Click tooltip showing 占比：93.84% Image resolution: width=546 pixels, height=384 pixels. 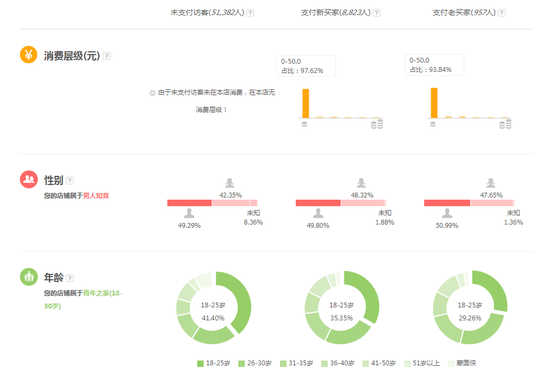(x=434, y=65)
